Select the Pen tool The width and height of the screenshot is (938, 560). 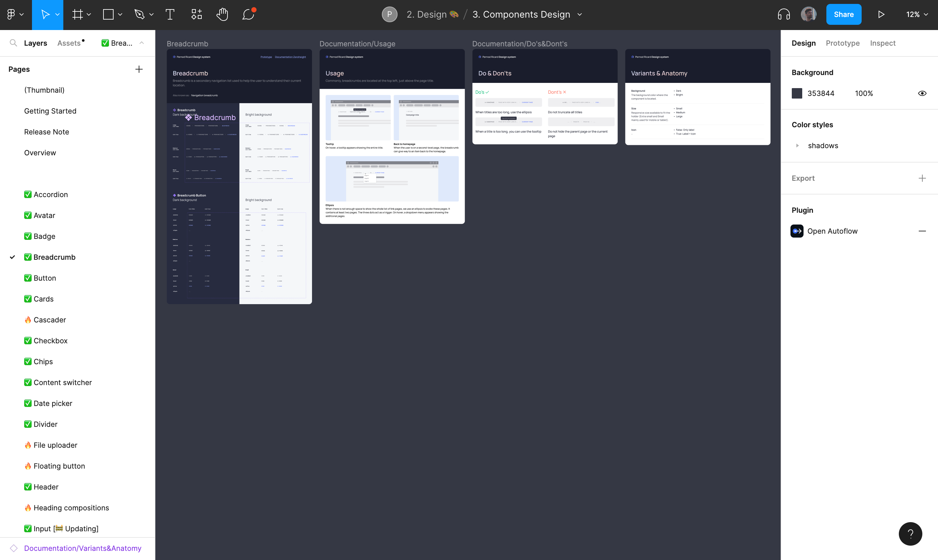point(139,15)
